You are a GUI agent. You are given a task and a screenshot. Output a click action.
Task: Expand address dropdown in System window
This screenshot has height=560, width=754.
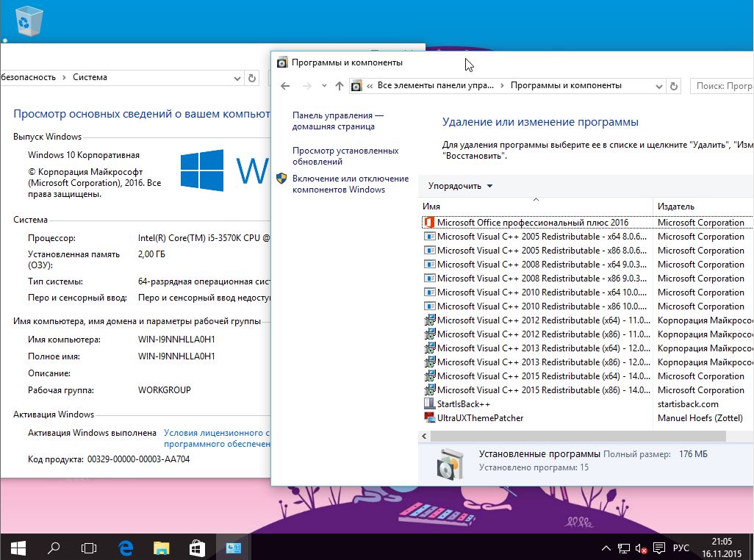237,79
